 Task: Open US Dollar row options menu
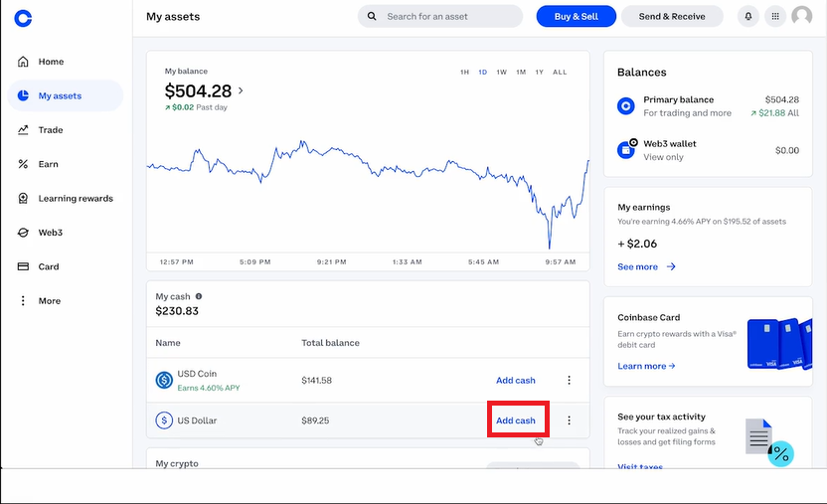569,420
